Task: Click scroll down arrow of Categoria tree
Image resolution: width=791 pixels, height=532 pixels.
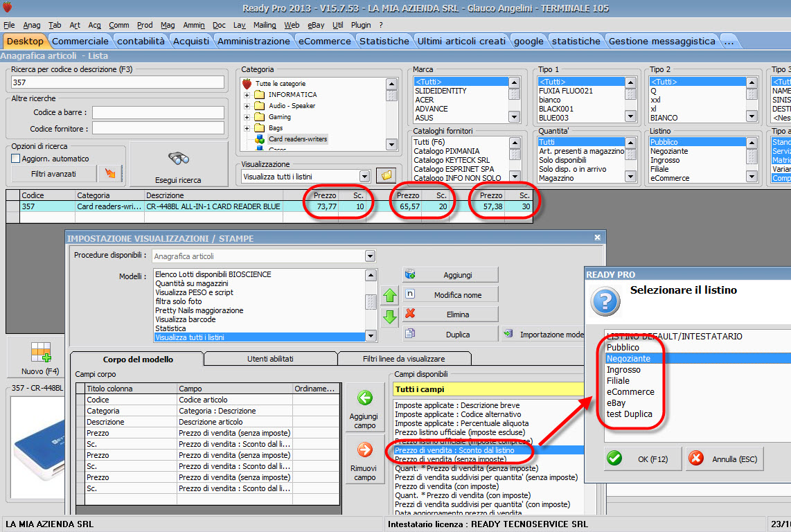Action: click(x=391, y=144)
